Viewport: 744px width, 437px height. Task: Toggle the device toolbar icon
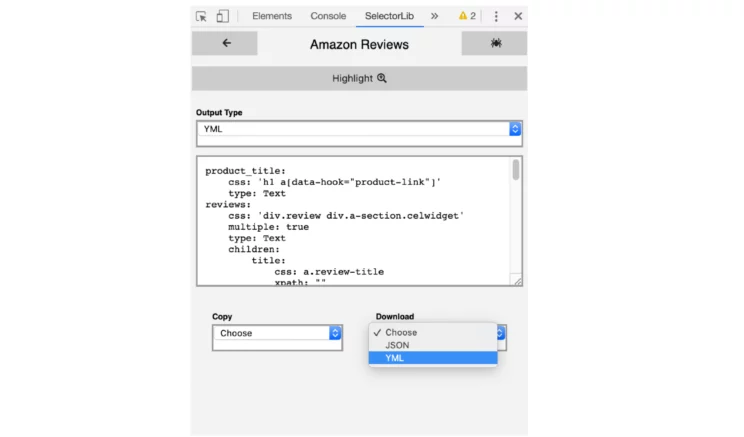pyautogui.click(x=222, y=16)
